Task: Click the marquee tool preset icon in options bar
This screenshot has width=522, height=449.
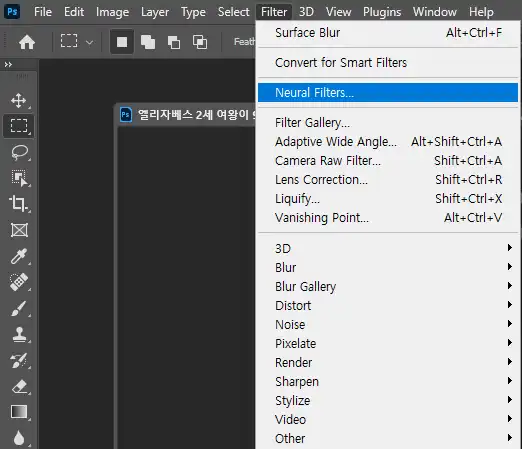Action: (x=69, y=41)
